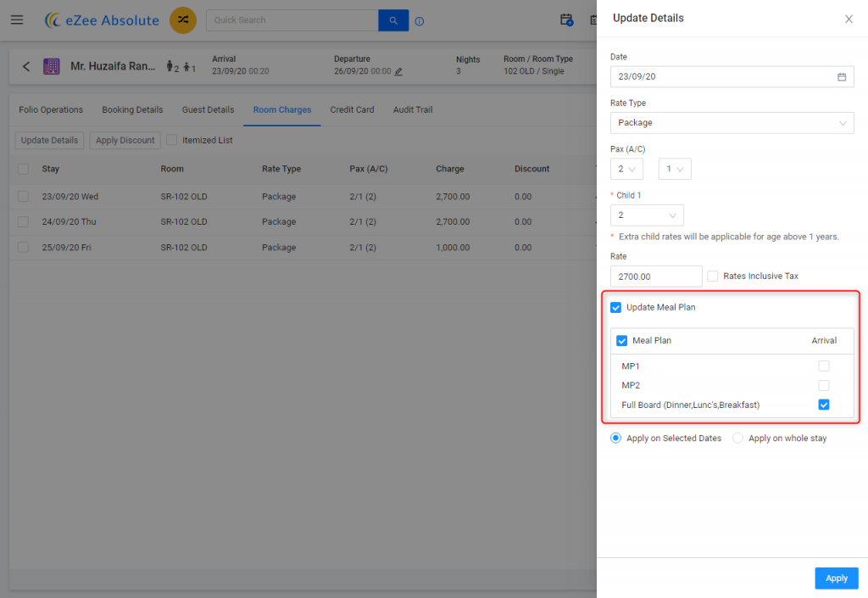Open the Date calendar picker icon
The height and width of the screenshot is (598, 868).
842,77
